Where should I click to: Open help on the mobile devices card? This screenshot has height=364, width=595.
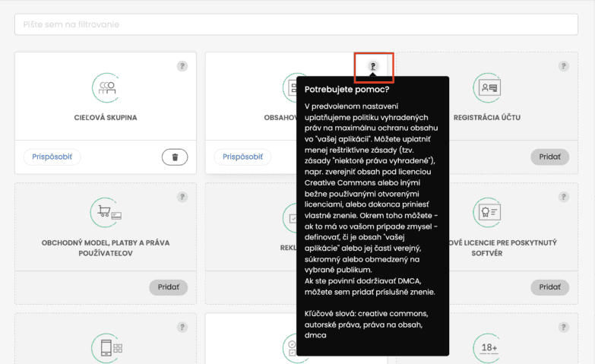coord(182,328)
